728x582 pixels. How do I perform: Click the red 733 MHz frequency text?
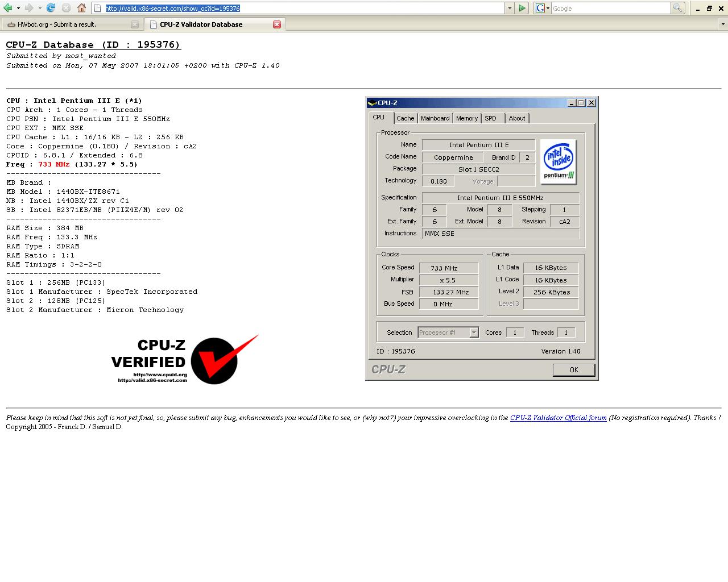(54, 164)
